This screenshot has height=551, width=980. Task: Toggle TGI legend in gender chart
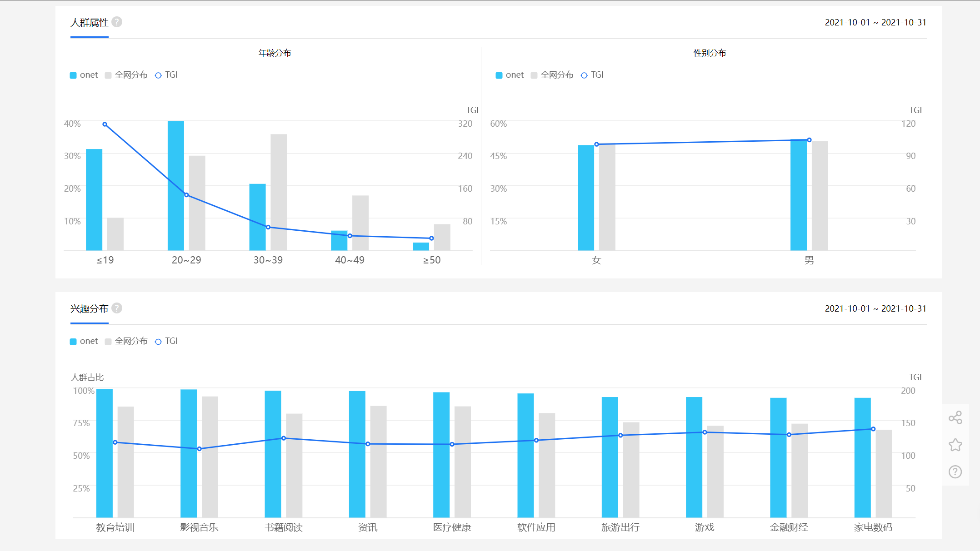coord(592,75)
